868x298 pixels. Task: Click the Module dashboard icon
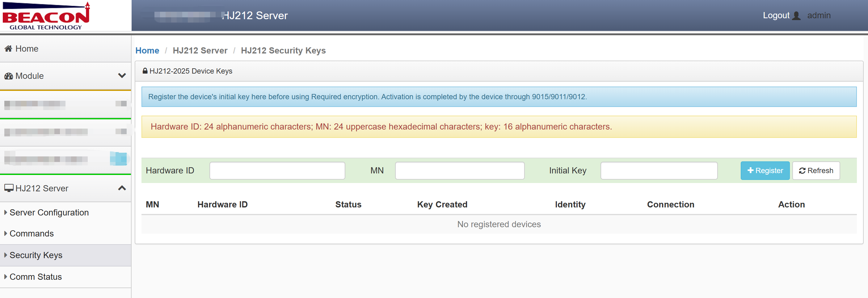pos(8,76)
